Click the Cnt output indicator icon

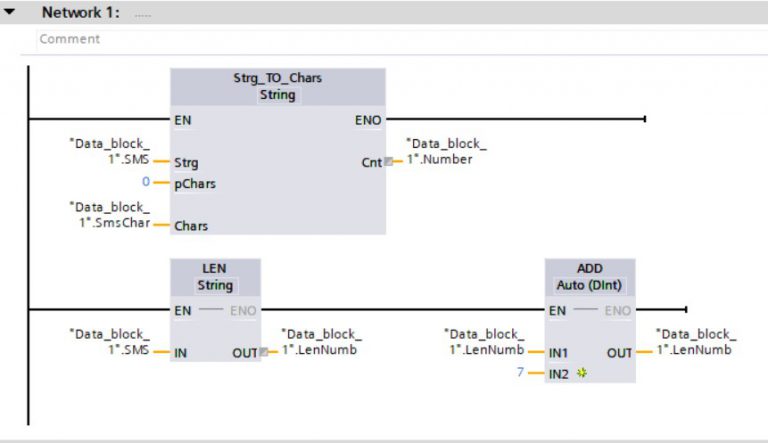tap(388, 161)
